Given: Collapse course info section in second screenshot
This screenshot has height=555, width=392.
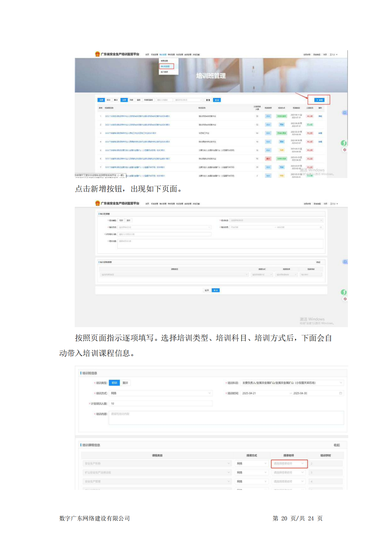Looking at the screenshot, I should (x=318, y=262).
